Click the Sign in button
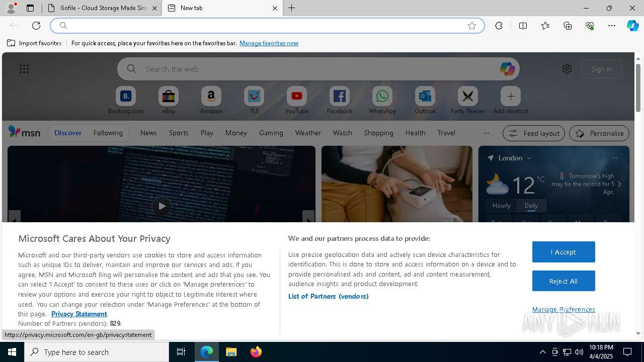 click(x=602, y=69)
